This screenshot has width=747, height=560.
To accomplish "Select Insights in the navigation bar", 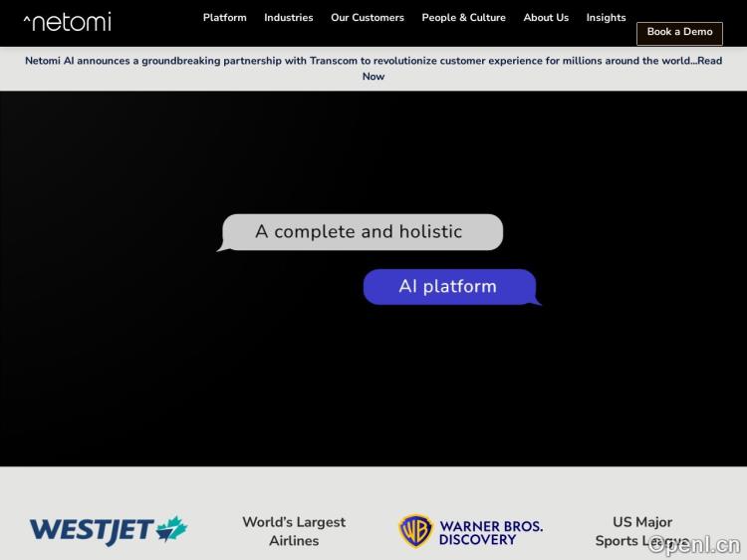I will (606, 18).
